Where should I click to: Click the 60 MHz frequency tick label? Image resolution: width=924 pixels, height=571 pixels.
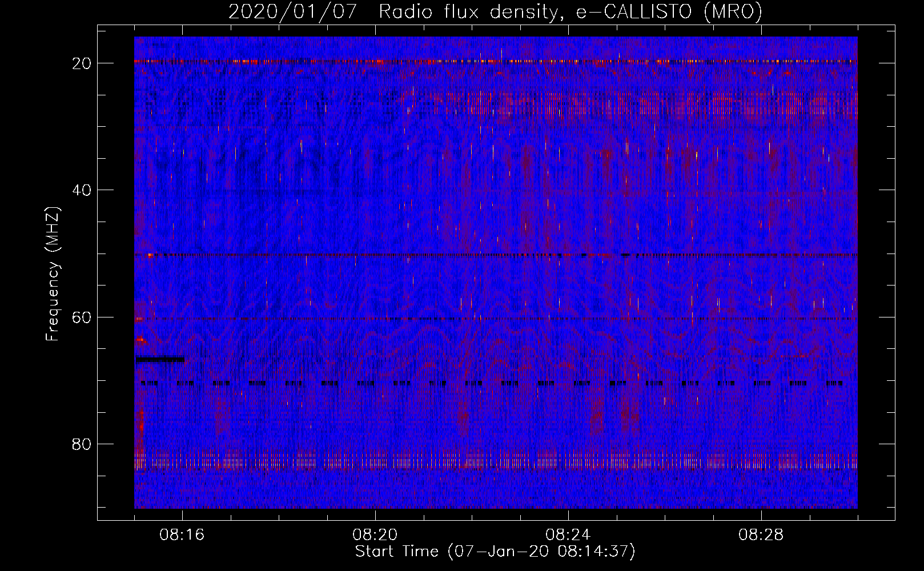click(82, 317)
